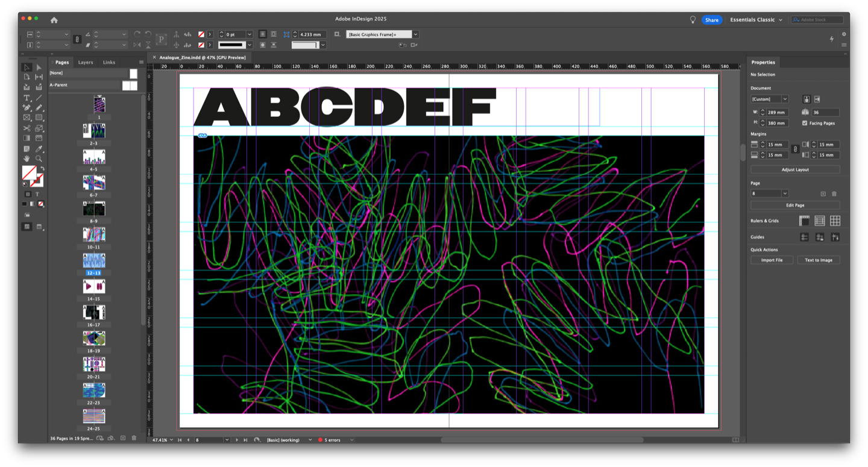Select the Pen tool
868x467 pixels.
click(x=27, y=108)
